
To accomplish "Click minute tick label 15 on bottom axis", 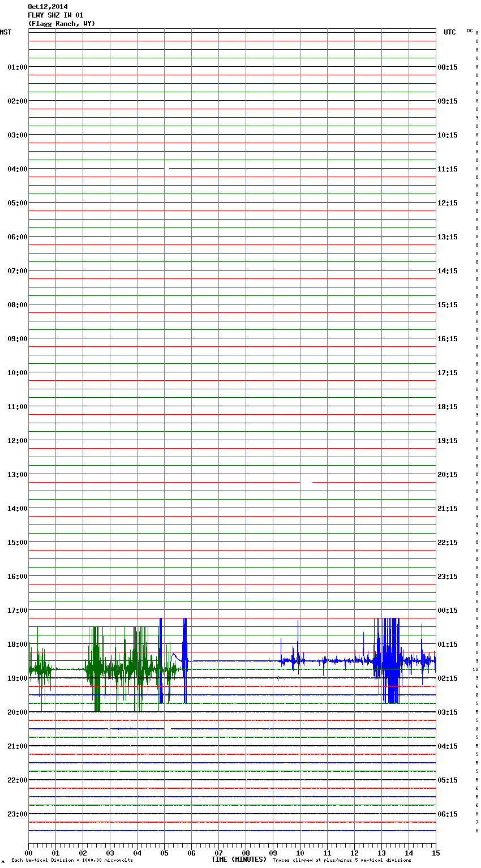I will 436,853.
